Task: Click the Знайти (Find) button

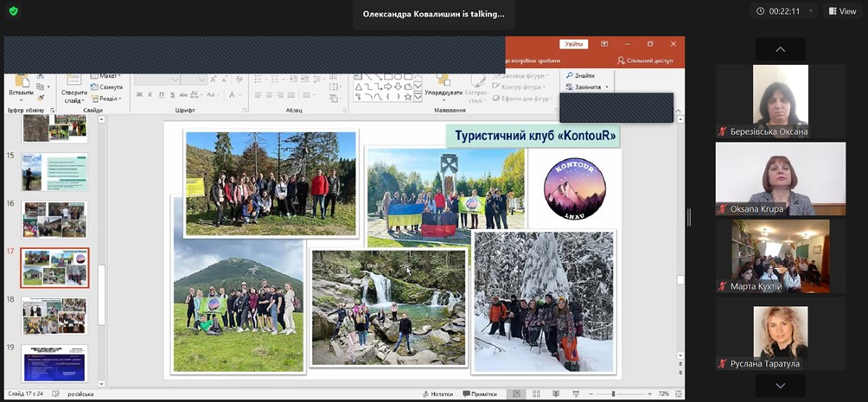Action: pyautogui.click(x=579, y=75)
